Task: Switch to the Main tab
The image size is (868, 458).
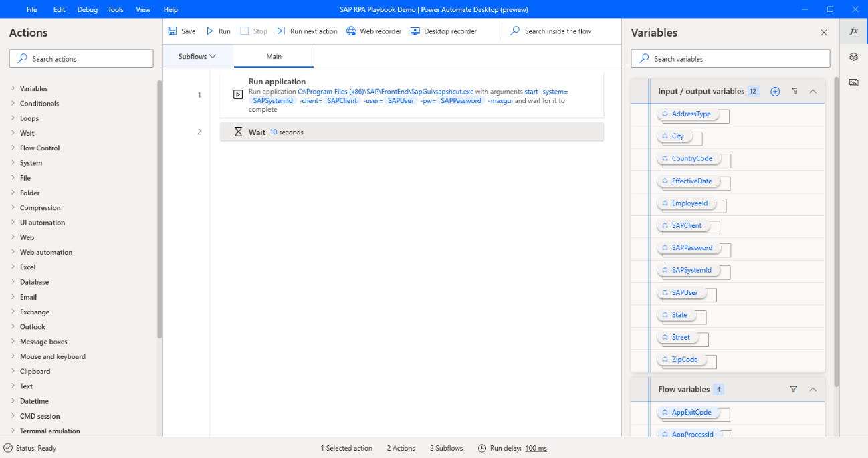Action: 274,57
